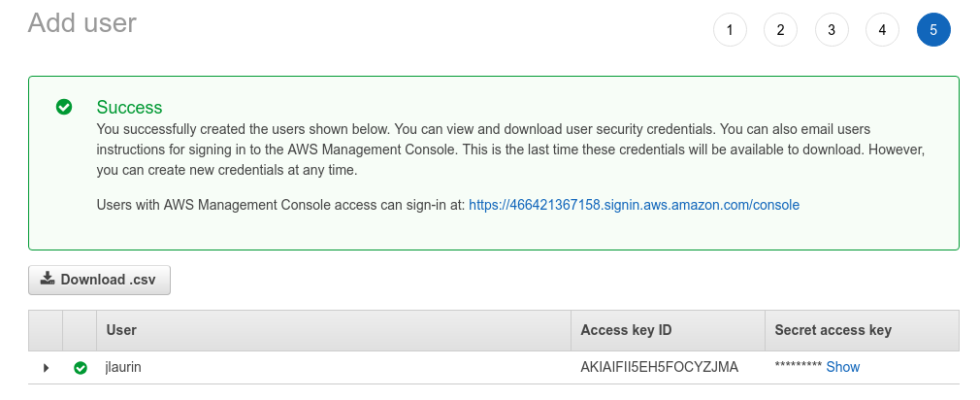Show the secret access key
Viewport: 980px width, 400px height.
point(842,367)
